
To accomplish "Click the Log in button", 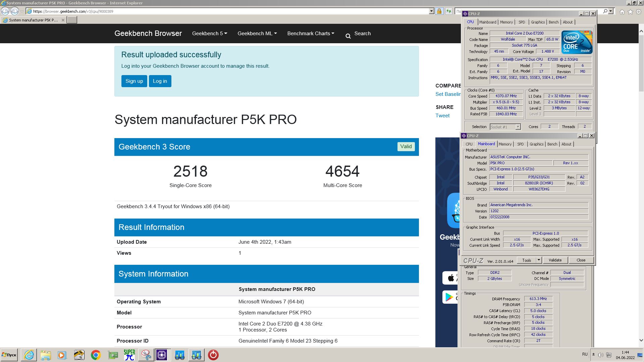I will click(x=160, y=81).
